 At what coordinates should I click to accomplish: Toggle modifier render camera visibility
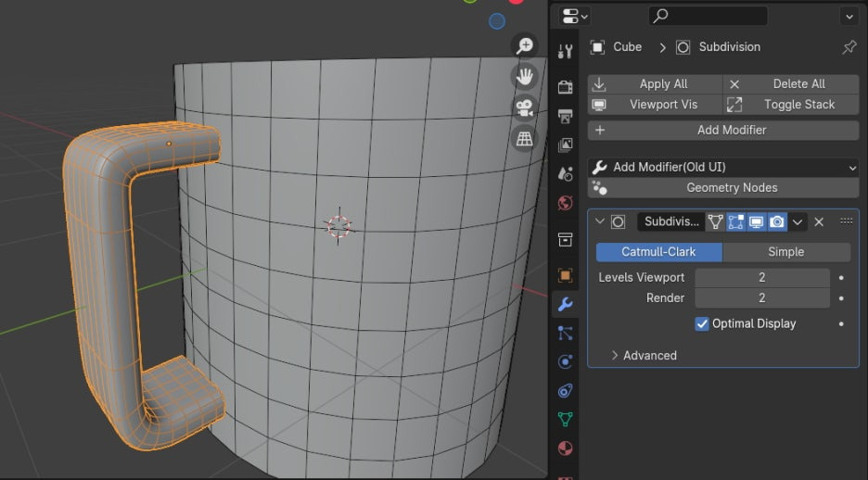click(777, 221)
